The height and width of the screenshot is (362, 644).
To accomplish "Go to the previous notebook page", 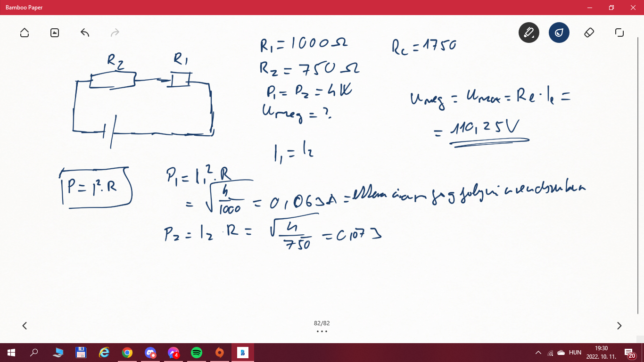I will pos(25,326).
